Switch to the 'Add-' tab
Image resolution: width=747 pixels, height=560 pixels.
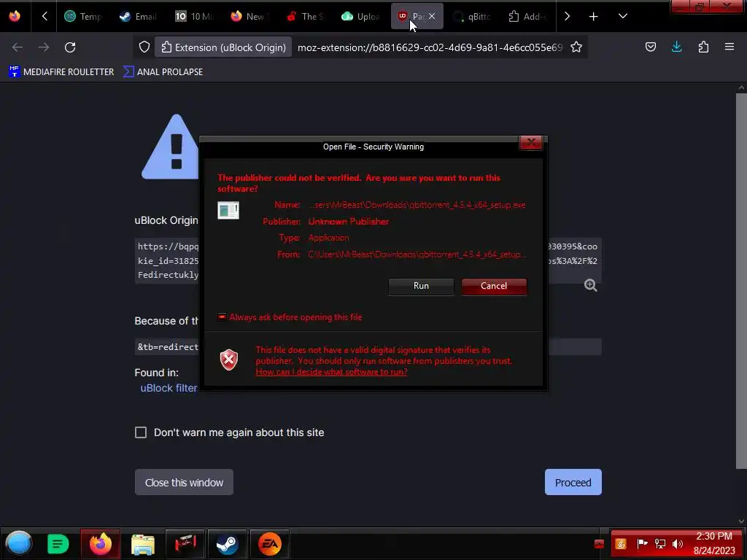(x=527, y=17)
